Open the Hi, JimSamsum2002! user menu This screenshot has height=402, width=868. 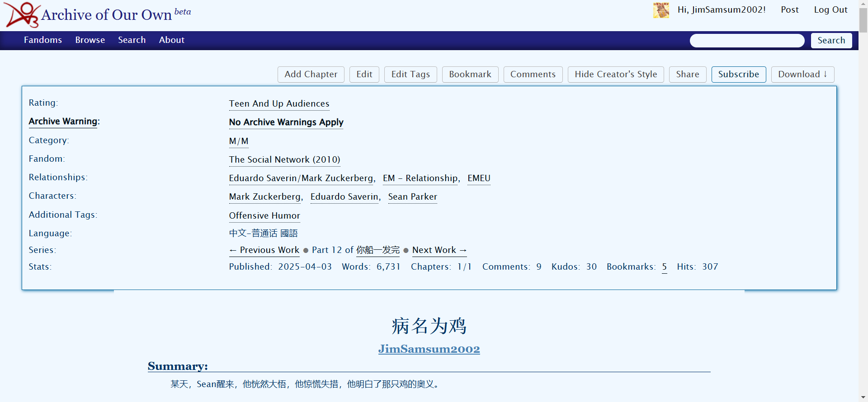[x=722, y=10]
